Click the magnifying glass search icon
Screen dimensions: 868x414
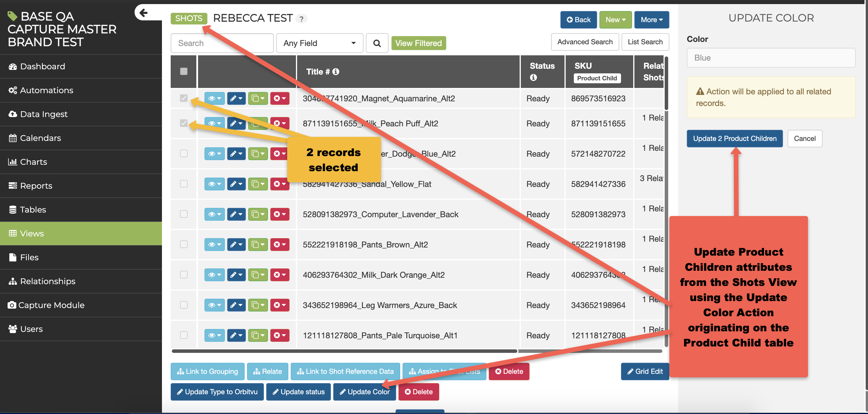(x=377, y=43)
